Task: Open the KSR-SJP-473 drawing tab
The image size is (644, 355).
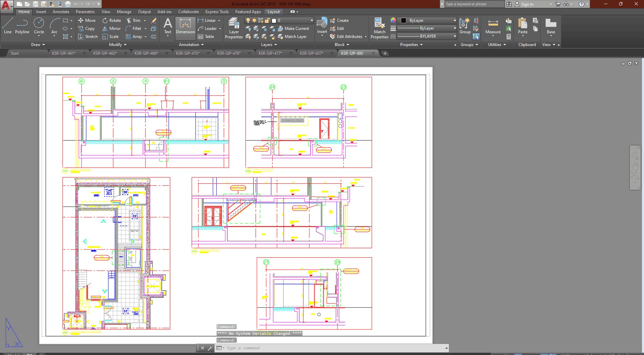Action: pyautogui.click(x=188, y=53)
